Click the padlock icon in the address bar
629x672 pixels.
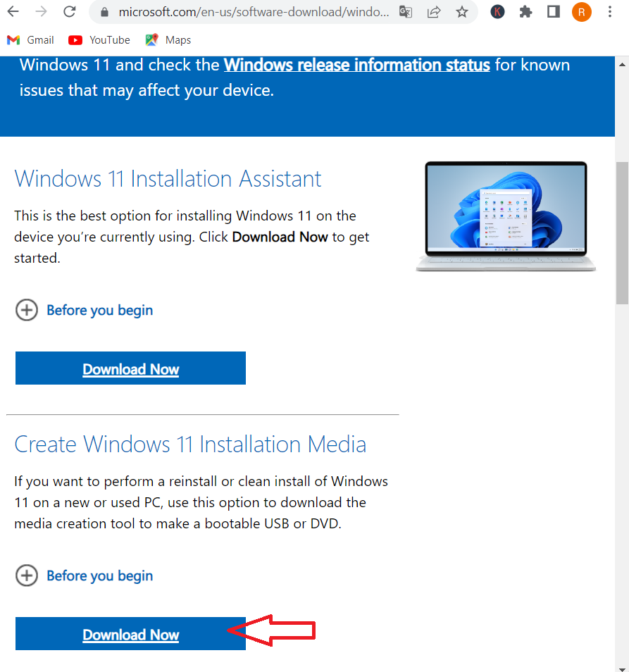(104, 12)
